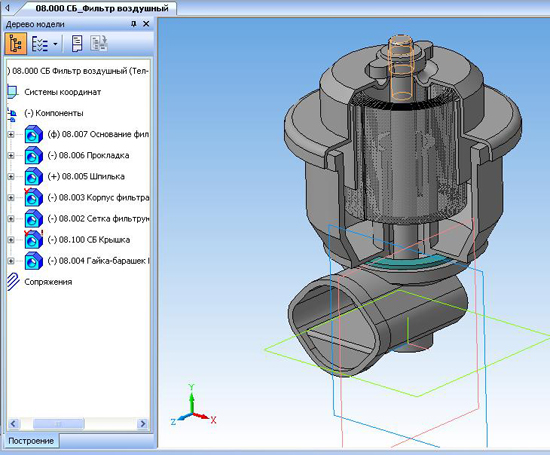The image size is (550, 455).
Task: Pin the Дерево модели panel
Action: point(133,24)
